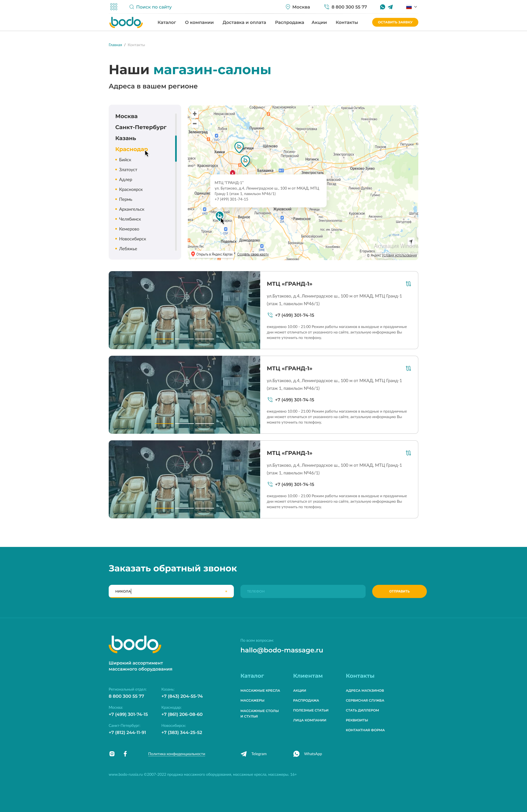Viewport: 527px width, 812px height.
Task: Click hallo@bodo-massage.ru email link
Action: [x=282, y=650]
